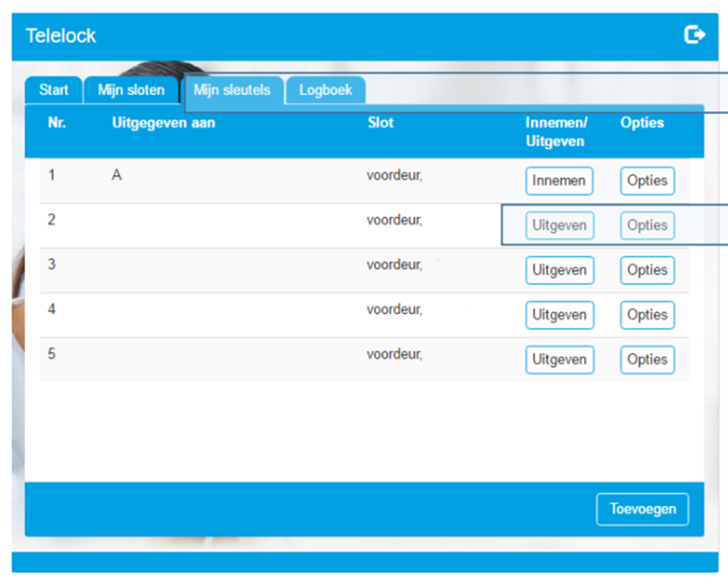This screenshot has width=728, height=582.
Task: Click the Slot column header
Action: tap(380, 123)
